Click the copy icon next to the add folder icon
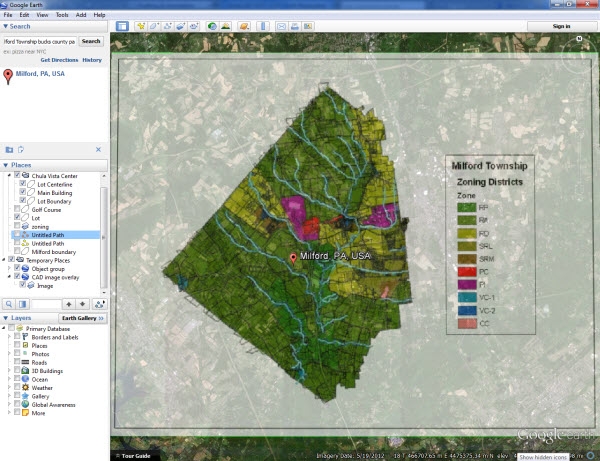The height and width of the screenshot is (461, 600). coord(21,150)
